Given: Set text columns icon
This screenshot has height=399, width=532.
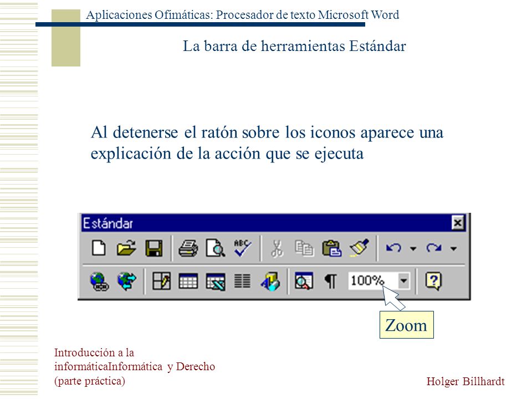Looking at the screenshot, I should pos(242,282).
